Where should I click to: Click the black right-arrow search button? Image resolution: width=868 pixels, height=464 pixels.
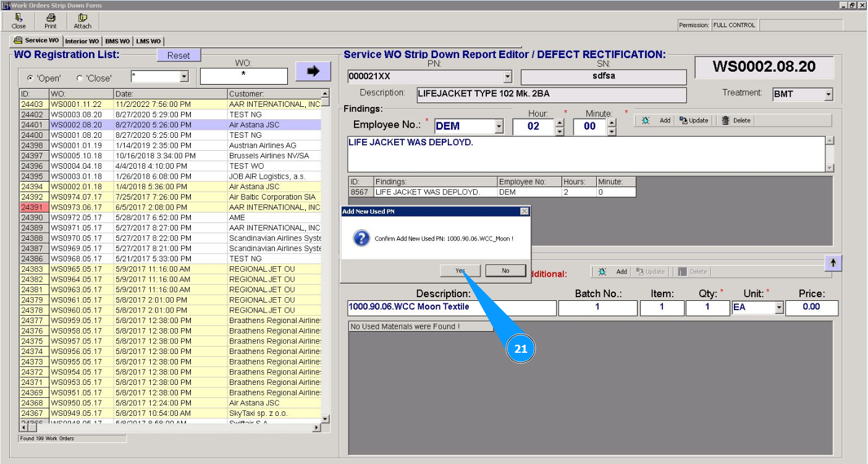[x=313, y=71]
